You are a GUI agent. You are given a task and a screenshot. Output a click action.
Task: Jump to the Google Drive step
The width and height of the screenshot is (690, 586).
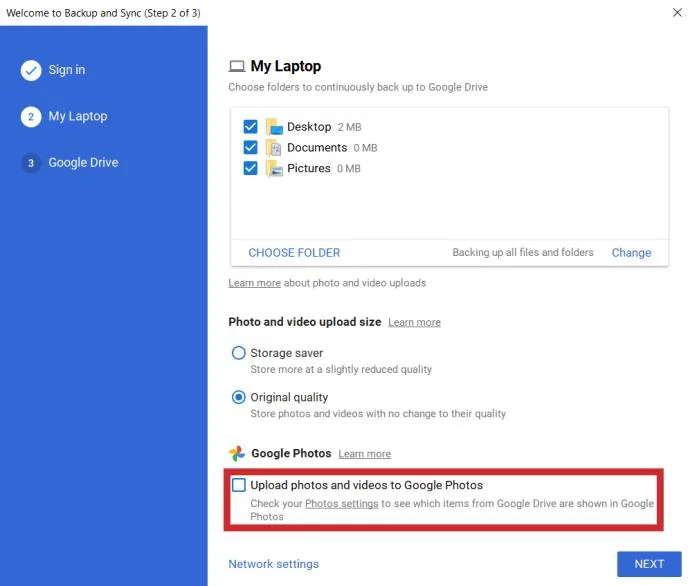coord(83,162)
